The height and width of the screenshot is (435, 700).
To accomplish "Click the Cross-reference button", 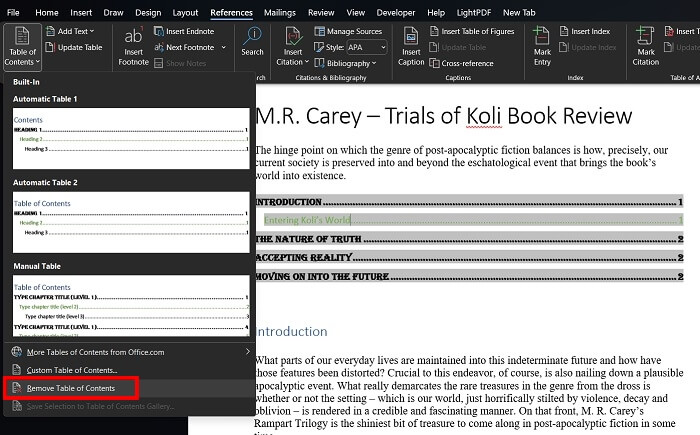I will [x=468, y=62].
